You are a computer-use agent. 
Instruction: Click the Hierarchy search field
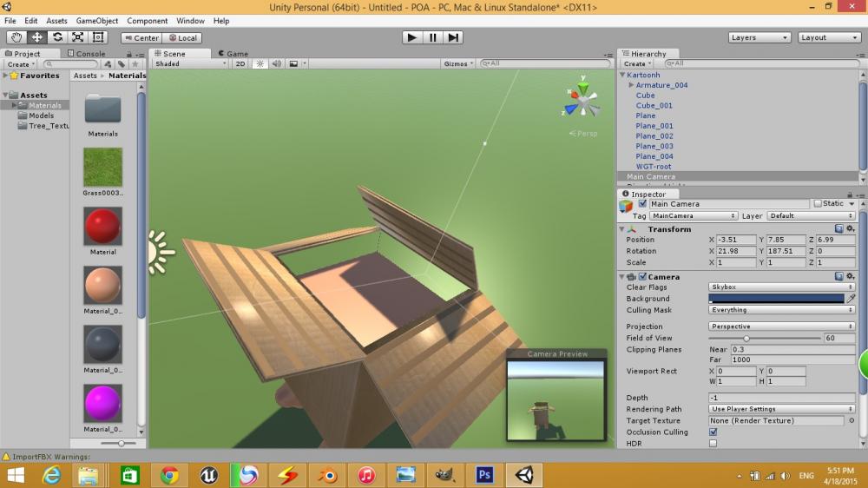click(x=762, y=63)
